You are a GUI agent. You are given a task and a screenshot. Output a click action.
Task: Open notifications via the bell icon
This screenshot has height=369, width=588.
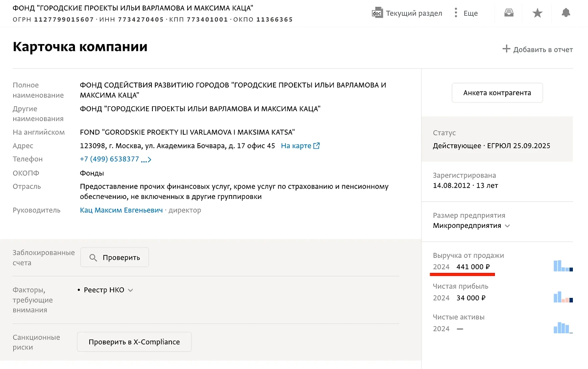(x=566, y=13)
